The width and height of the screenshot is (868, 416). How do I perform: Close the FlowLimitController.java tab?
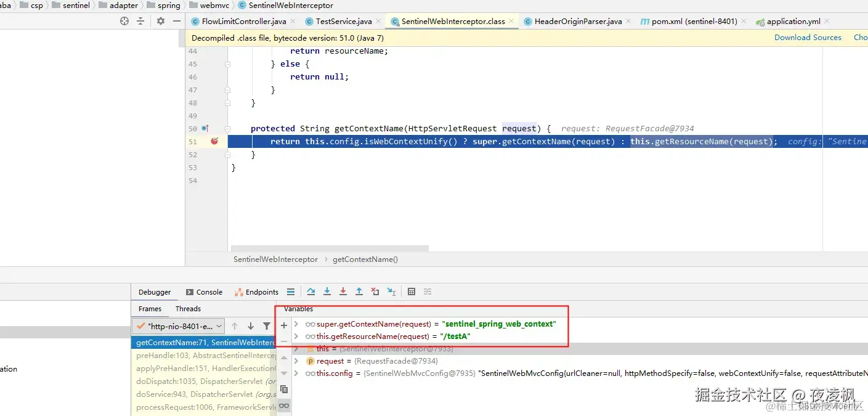[293, 21]
